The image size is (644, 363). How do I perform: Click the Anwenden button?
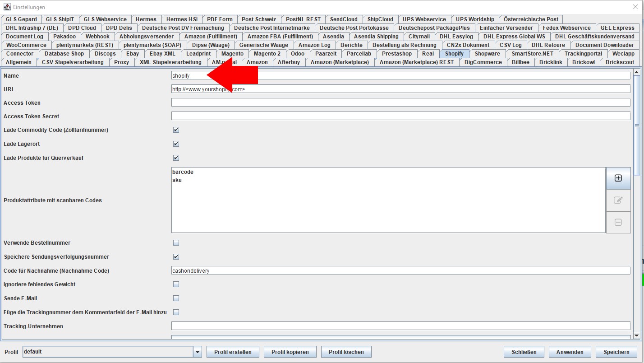click(570, 352)
